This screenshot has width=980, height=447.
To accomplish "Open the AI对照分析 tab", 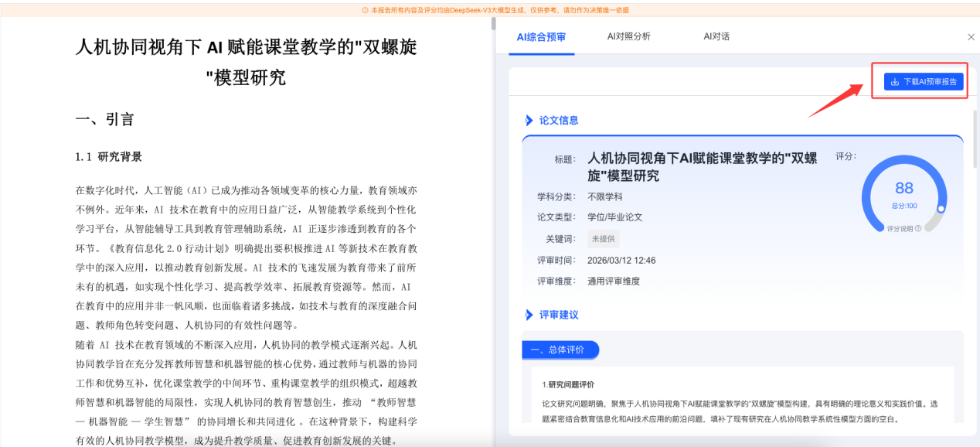I will point(628,36).
